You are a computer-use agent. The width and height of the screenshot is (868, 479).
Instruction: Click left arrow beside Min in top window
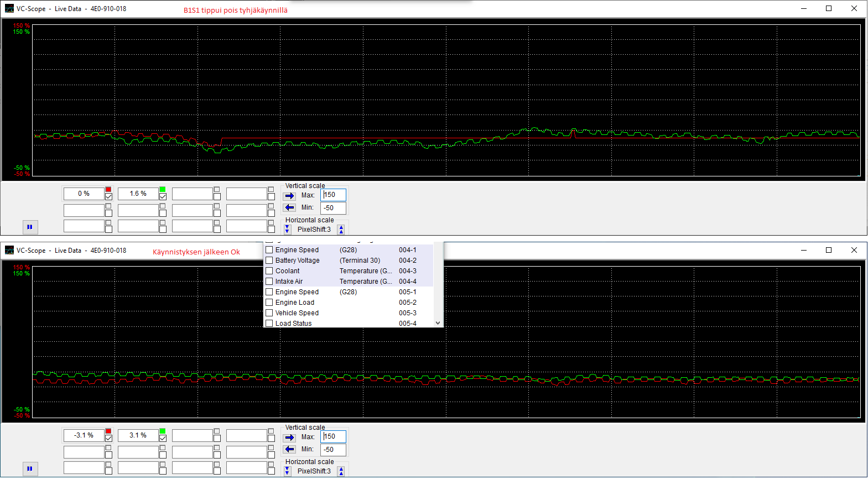[x=289, y=208]
